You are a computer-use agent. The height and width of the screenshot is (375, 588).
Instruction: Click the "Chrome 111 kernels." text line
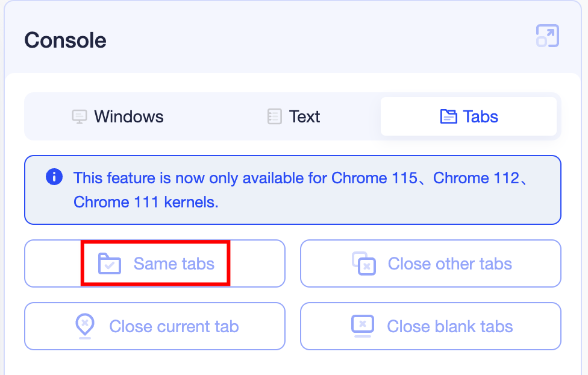tap(146, 202)
